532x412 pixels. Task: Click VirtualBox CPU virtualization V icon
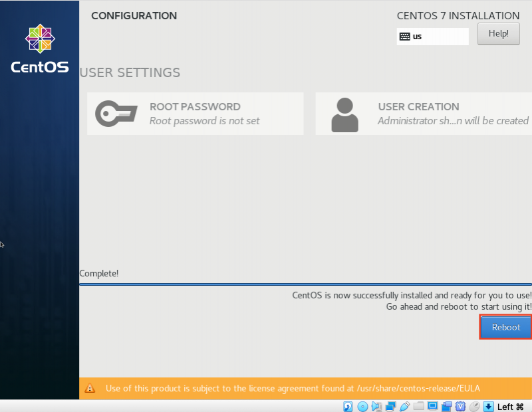pos(460,406)
